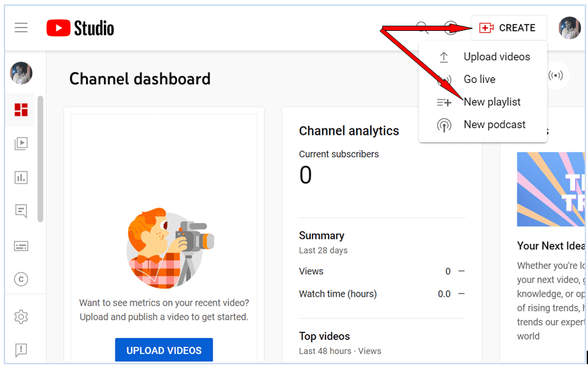Select the Subtitles sidebar icon
The width and height of the screenshot is (588, 370).
click(x=20, y=246)
